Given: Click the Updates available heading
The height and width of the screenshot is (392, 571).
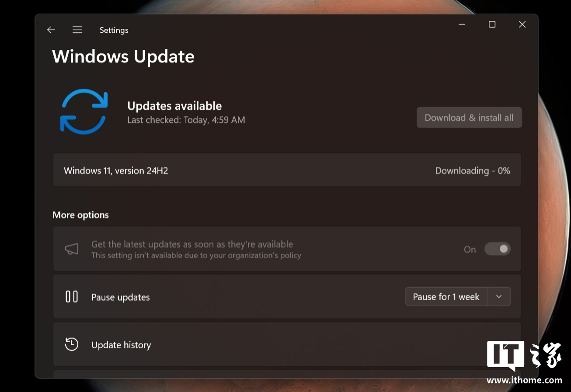Looking at the screenshot, I should [x=174, y=106].
